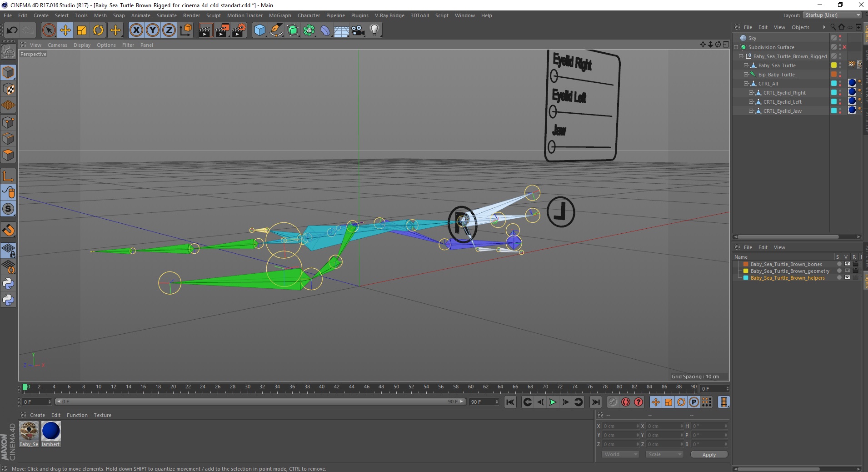Collapse Baby_Sea_Turtle_Brown_Rigged node
This screenshot has height=472, width=868.
(741, 56)
